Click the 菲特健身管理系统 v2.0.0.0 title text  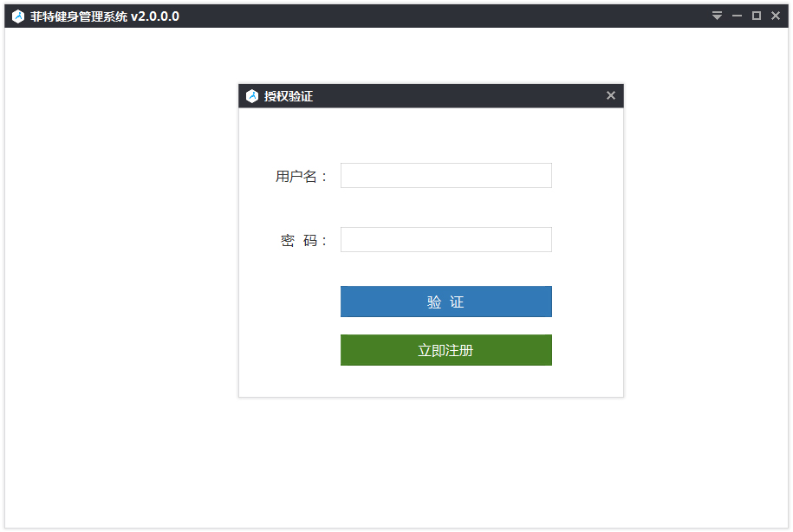tap(105, 16)
